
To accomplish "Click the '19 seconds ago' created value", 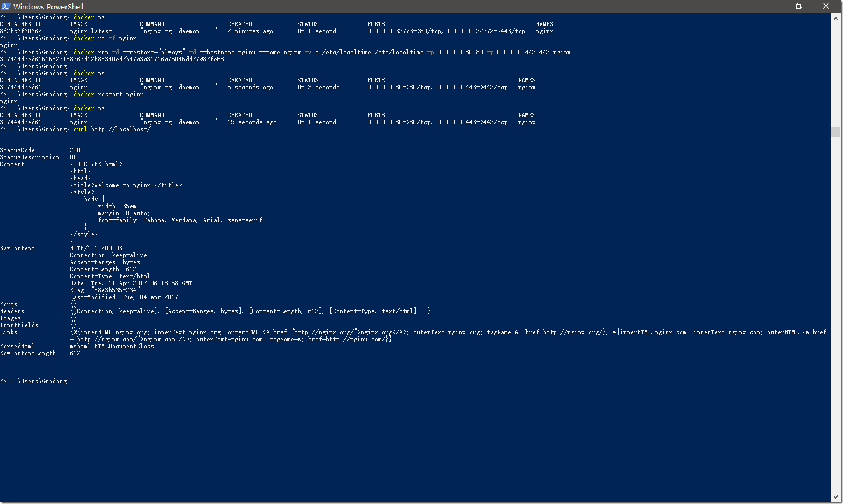I will pyautogui.click(x=252, y=123).
